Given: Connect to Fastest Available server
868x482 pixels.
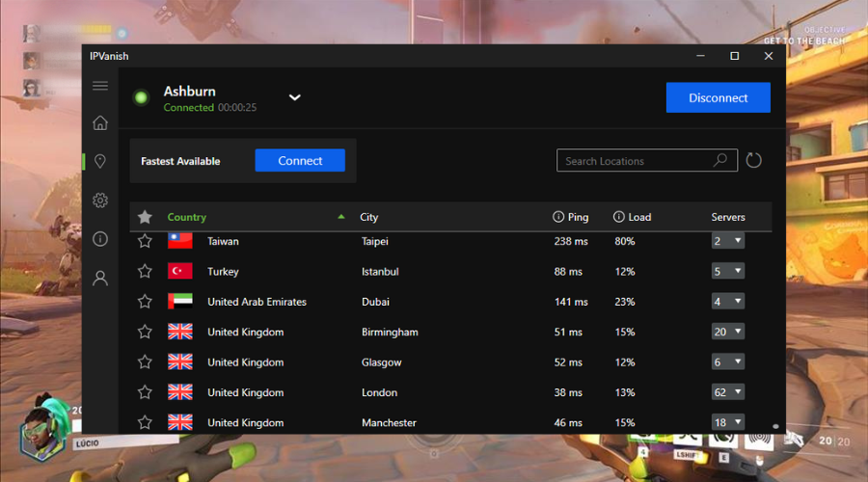Looking at the screenshot, I should (300, 160).
